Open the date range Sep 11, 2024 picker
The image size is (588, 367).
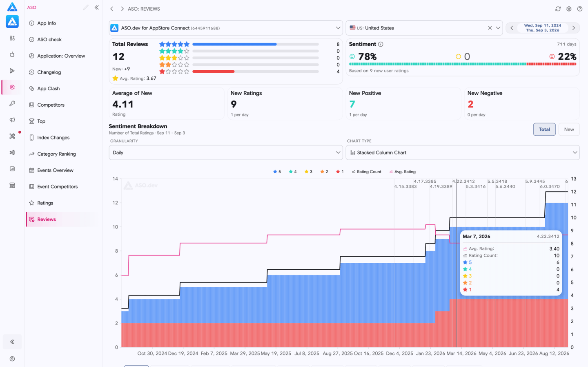tap(542, 28)
